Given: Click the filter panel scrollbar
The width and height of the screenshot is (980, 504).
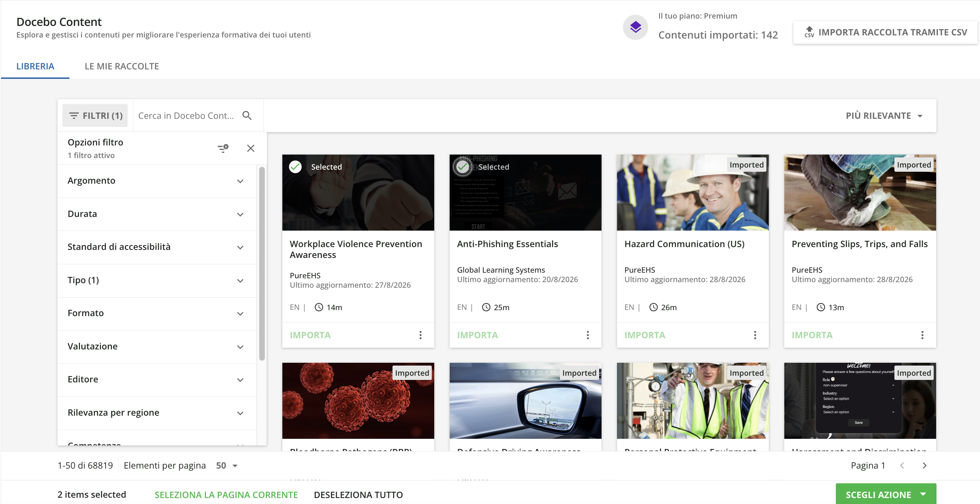Looking at the screenshot, I should tap(262, 264).
